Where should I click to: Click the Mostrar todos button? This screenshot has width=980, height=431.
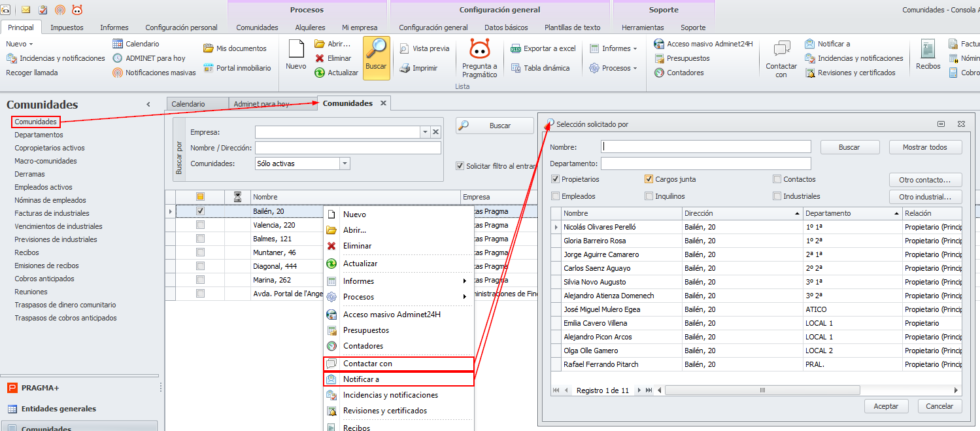[924, 147]
